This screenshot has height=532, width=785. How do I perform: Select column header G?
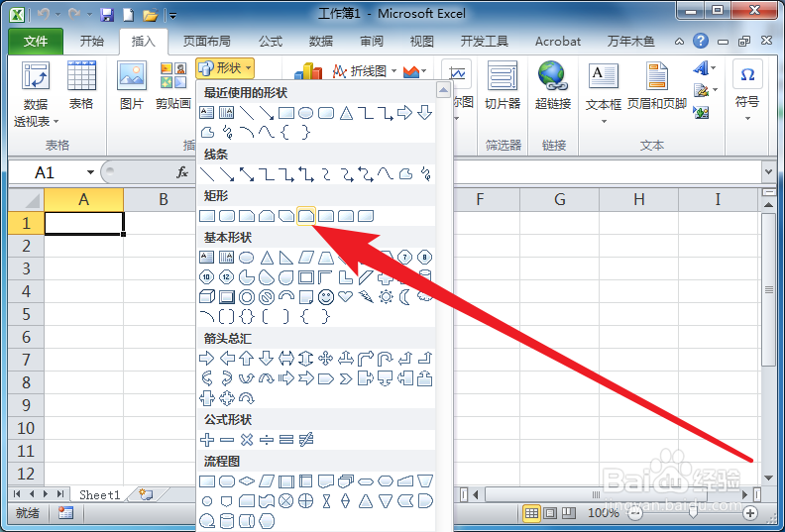click(x=559, y=200)
